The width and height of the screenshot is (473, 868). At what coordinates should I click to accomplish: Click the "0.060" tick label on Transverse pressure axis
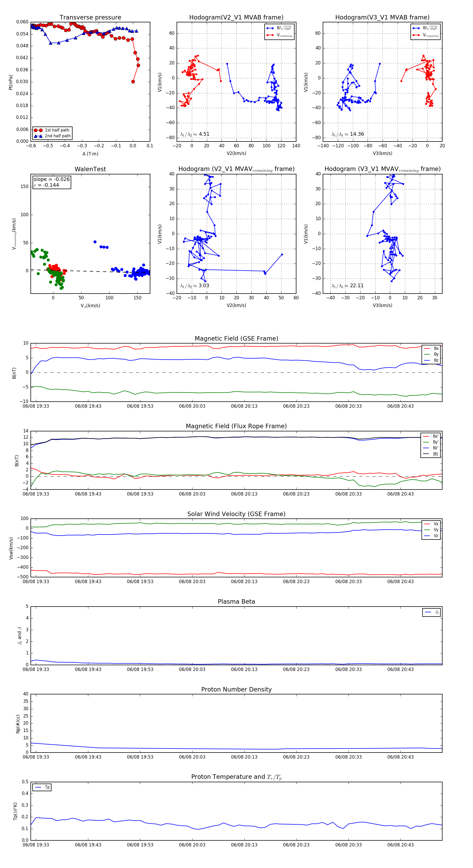(x=22, y=22)
